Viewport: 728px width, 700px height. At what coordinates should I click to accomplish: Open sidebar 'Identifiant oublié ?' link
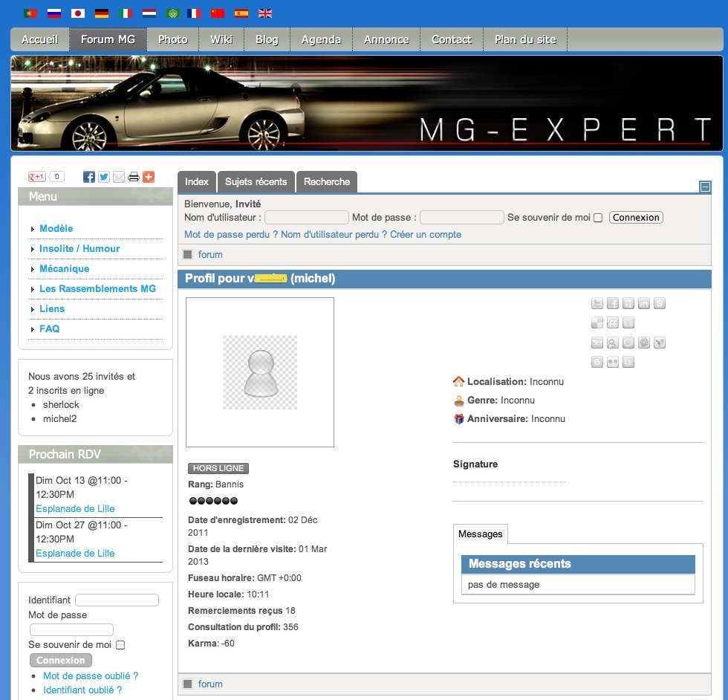[x=82, y=690]
